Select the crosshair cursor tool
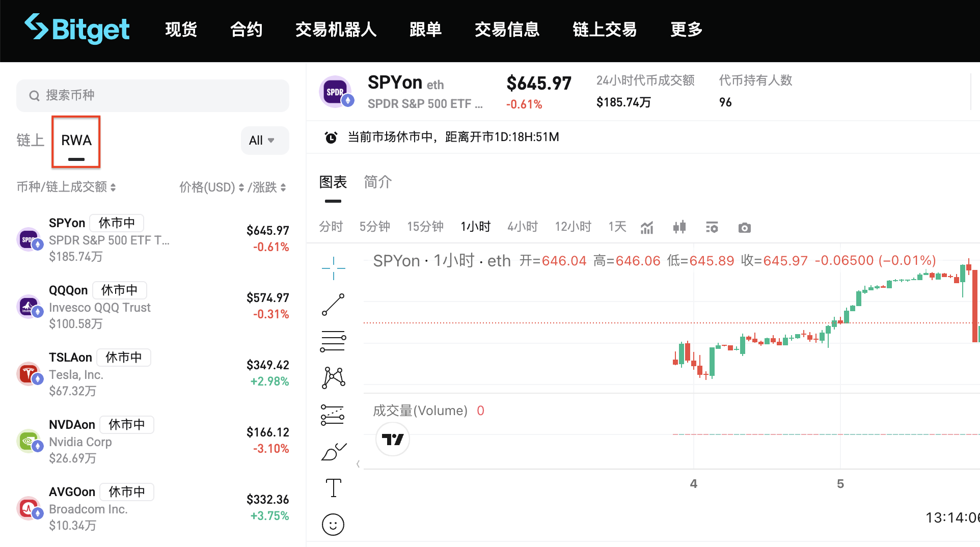This screenshot has width=980, height=547. [x=333, y=268]
